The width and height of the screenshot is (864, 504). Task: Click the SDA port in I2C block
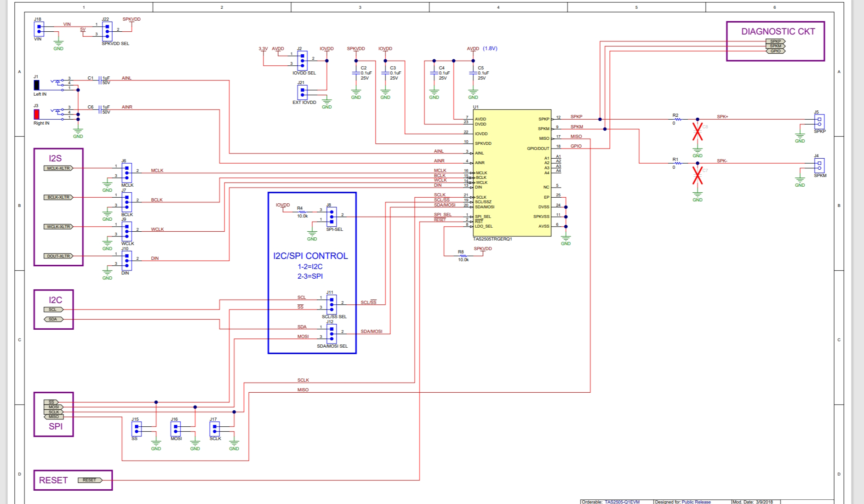point(53,319)
